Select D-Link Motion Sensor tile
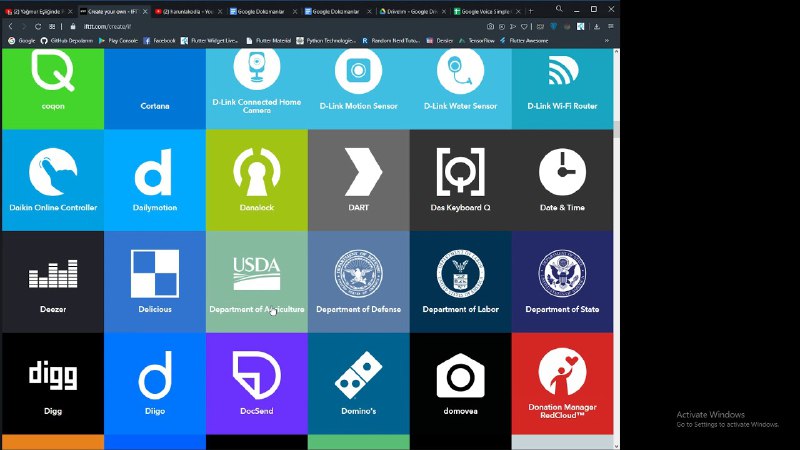This screenshot has width=800, height=450. 359,89
